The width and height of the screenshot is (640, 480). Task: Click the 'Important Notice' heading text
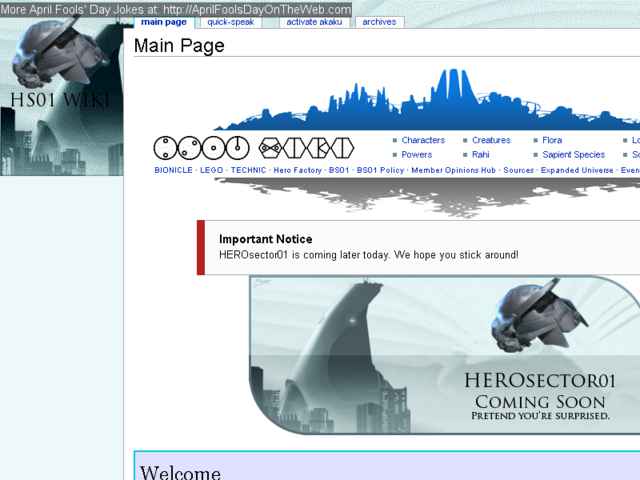click(266, 239)
